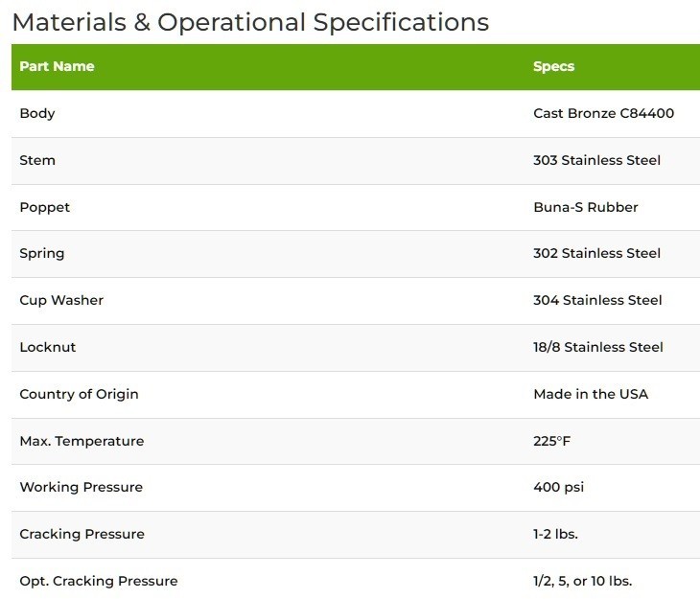Click the Buna-S Rubber spec value
Image resolution: width=700 pixels, height=599 pixels.
click(586, 207)
